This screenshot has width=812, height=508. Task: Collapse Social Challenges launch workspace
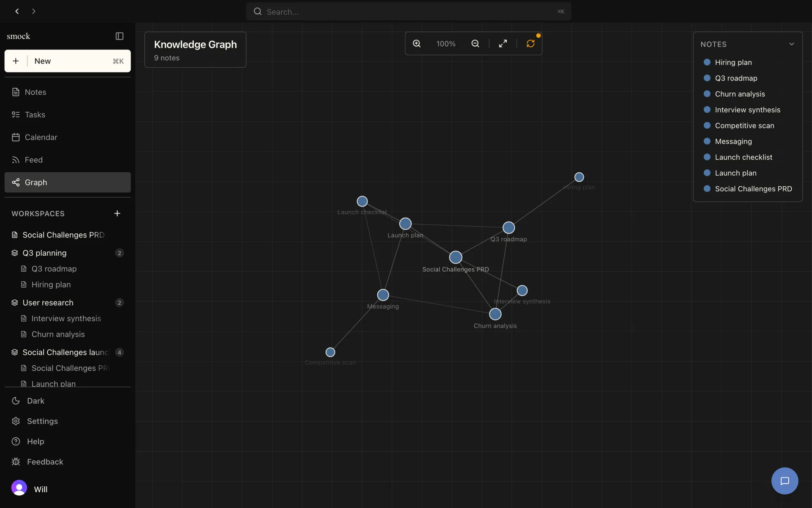pos(15,352)
